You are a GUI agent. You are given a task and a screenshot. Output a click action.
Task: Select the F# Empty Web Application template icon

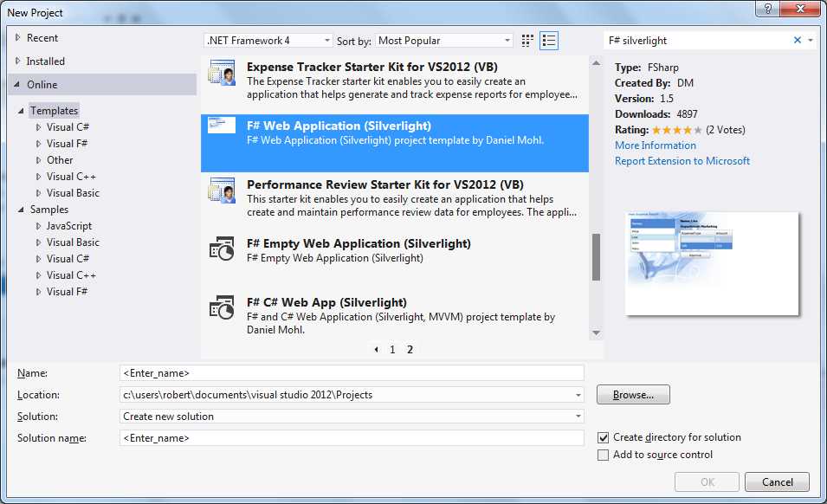[x=222, y=249]
